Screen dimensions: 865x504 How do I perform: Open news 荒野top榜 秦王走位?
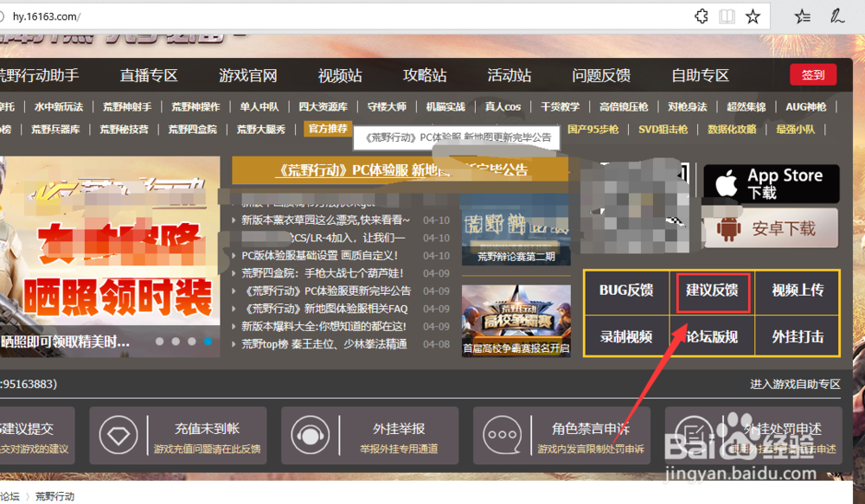pyautogui.click(x=324, y=344)
